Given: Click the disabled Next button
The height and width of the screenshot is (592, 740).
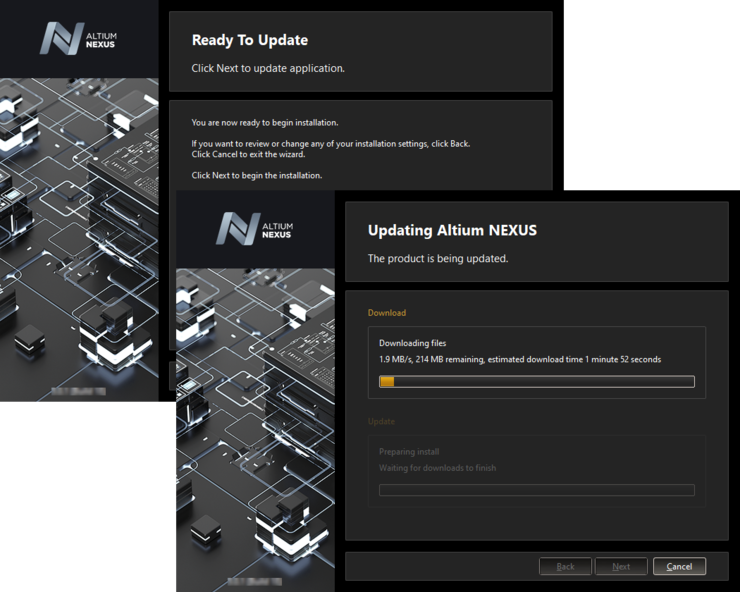Looking at the screenshot, I should tap(621, 566).
